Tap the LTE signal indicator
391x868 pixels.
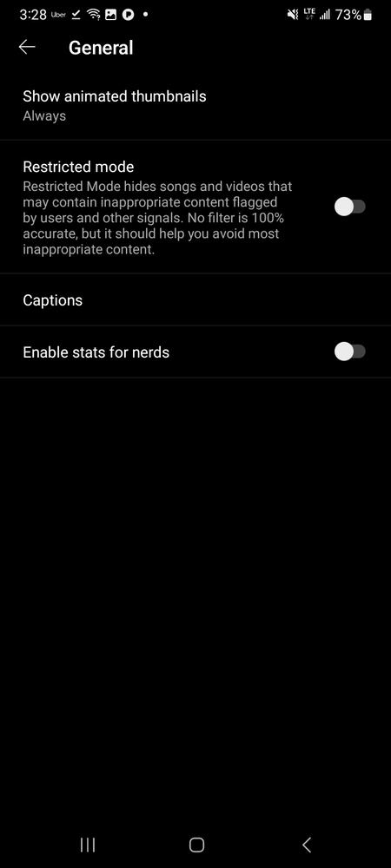(309, 15)
